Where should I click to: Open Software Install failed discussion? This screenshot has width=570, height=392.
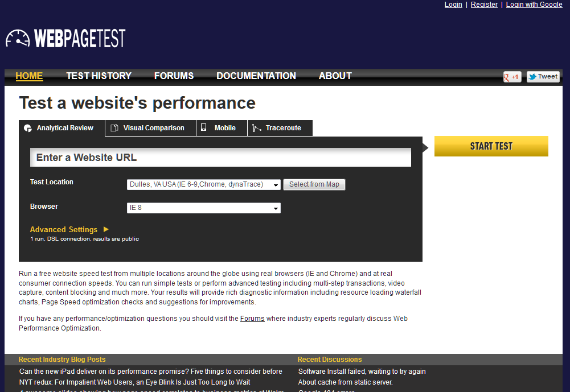362,372
